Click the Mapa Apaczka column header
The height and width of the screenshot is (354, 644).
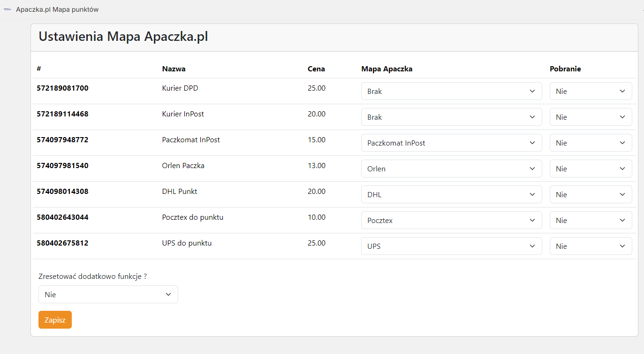pos(386,69)
